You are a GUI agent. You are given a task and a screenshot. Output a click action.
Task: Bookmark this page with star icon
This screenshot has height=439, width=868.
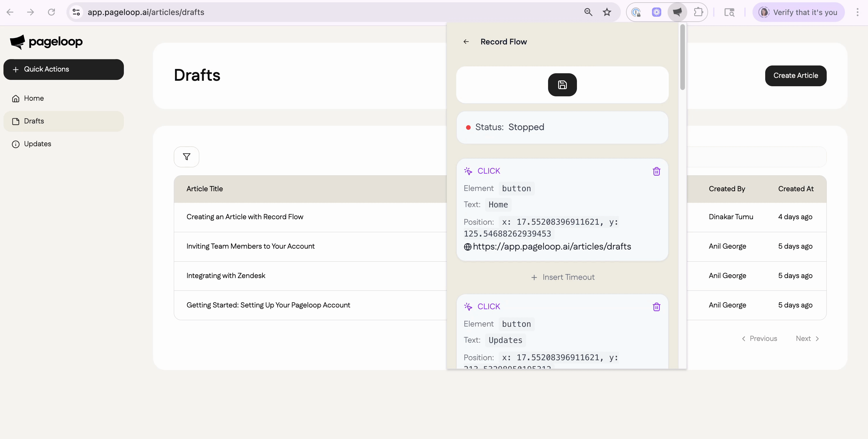click(x=607, y=12)
